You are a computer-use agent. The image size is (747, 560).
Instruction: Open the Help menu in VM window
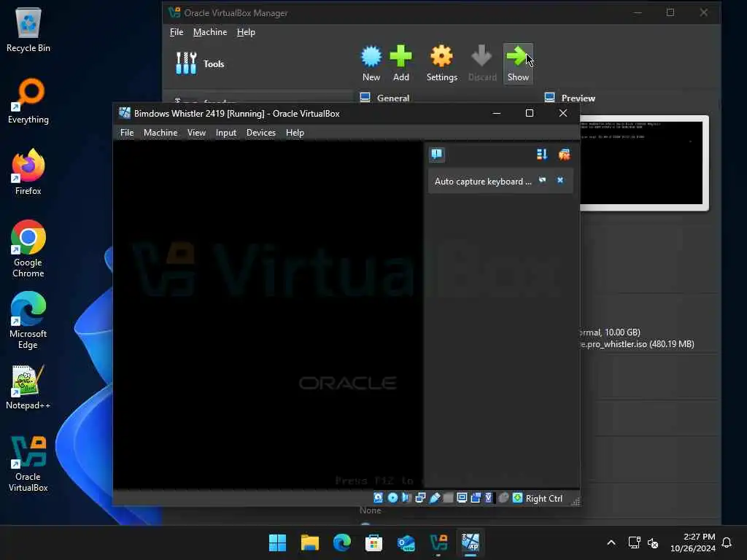(295, 133)
